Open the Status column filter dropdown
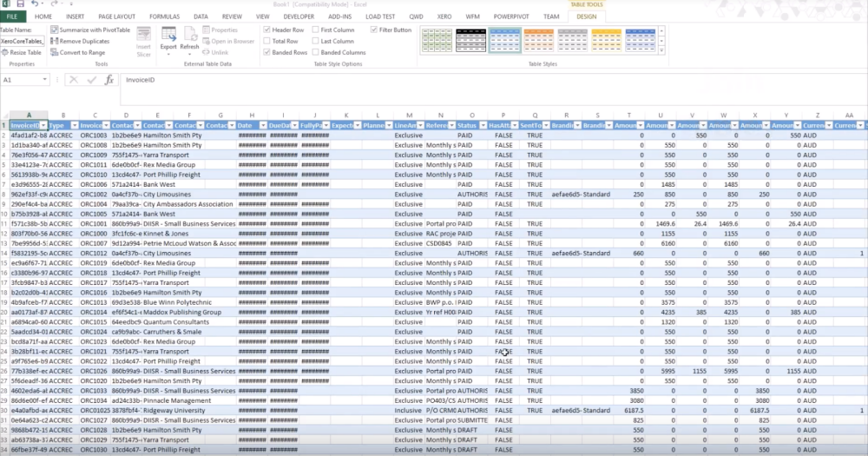Image resolution: width=868 pixels, height=456 pixels. pyautogui.click(x=483, y=126)
